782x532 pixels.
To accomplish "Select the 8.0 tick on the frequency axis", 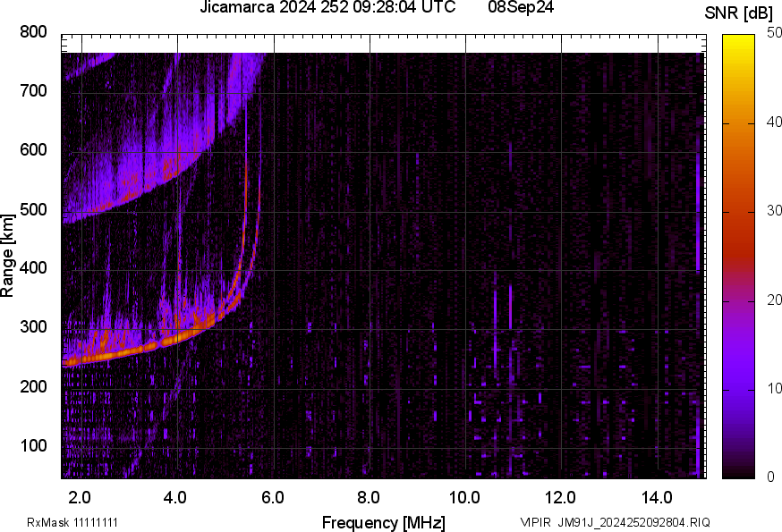I will tap(369, 495).
